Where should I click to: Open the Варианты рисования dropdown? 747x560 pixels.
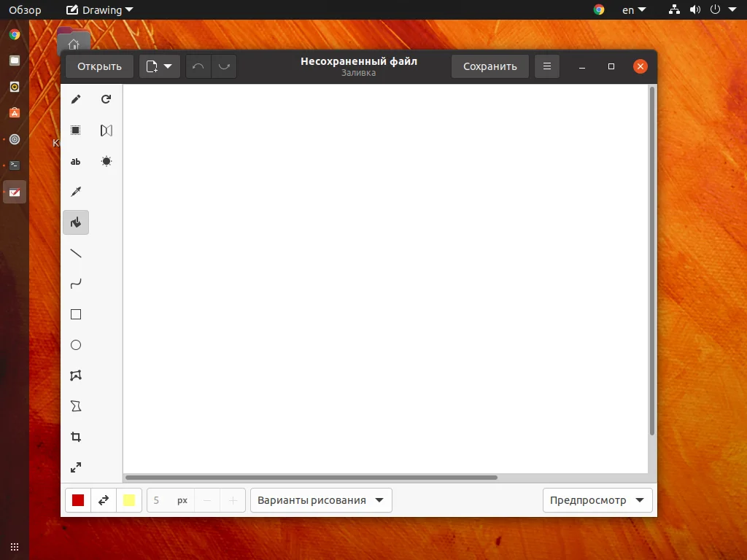pos(321,500)
